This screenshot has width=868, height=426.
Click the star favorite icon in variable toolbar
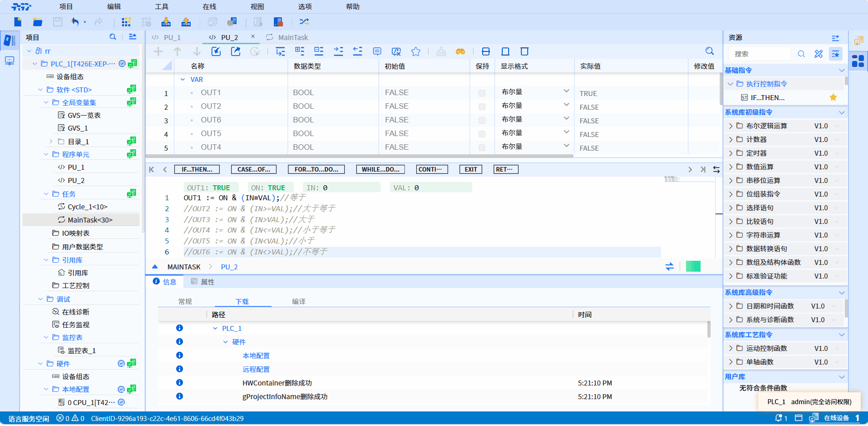click(x=415, y=51)
